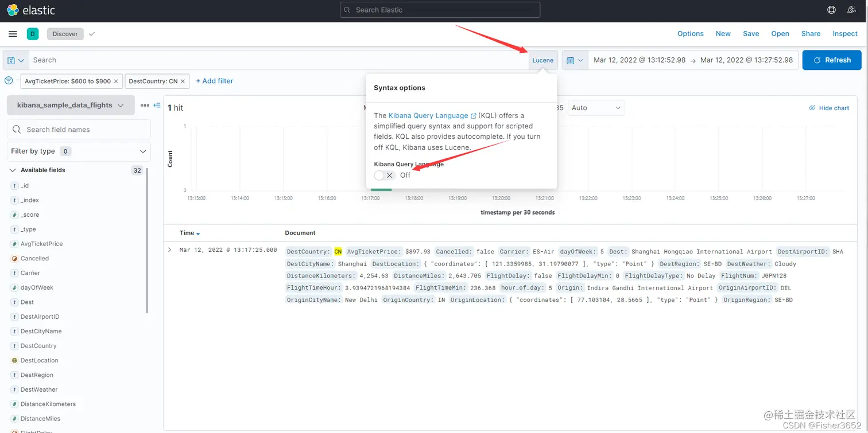Click the Elastic logo
Viewport: 868px width, 433px height.
(31, 10)
